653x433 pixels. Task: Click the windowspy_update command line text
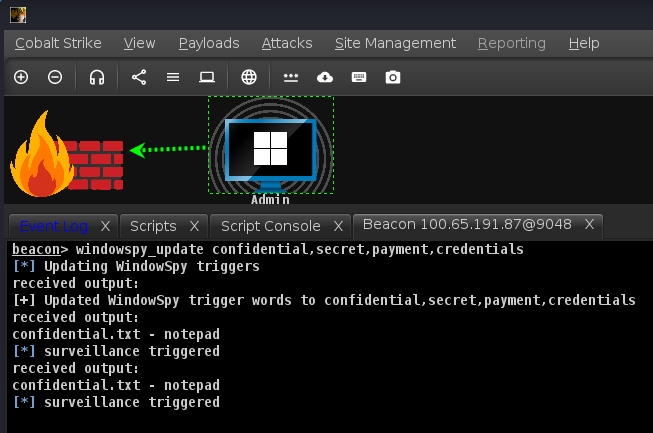tap(268, 249)
